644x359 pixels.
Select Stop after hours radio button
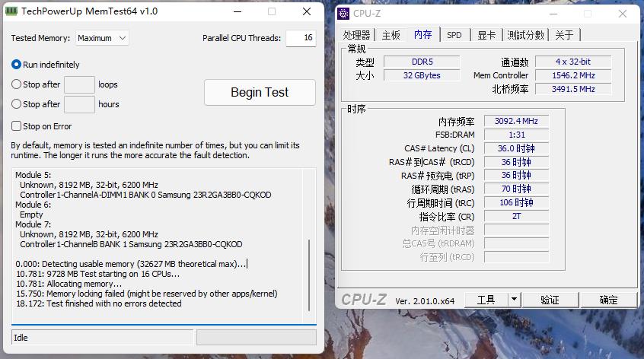(16, 103)
